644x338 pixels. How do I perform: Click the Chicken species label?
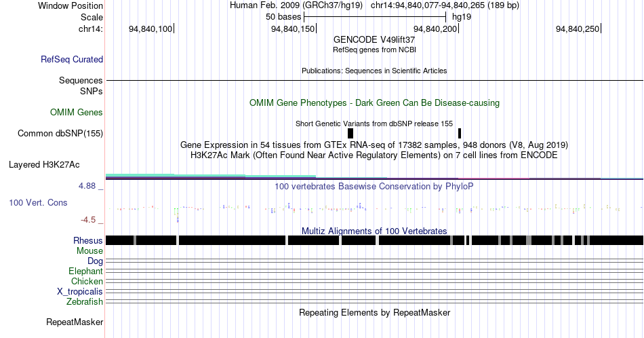tap(87, 281)
